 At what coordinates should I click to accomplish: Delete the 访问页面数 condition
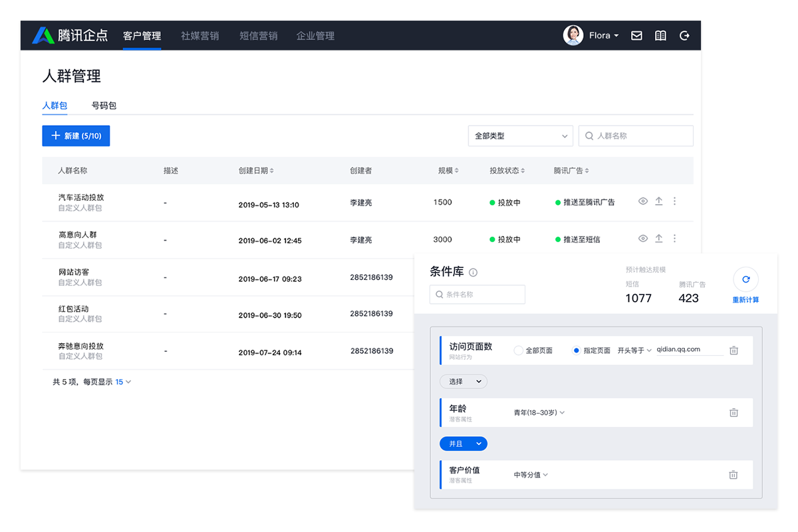[x=733, y=350]
